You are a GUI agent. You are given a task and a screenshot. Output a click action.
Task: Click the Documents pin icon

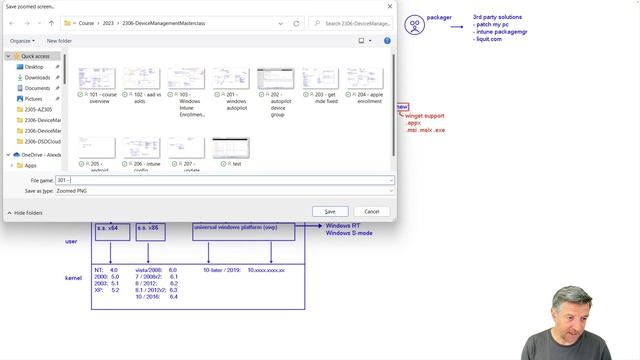click(x=58, y=88)
